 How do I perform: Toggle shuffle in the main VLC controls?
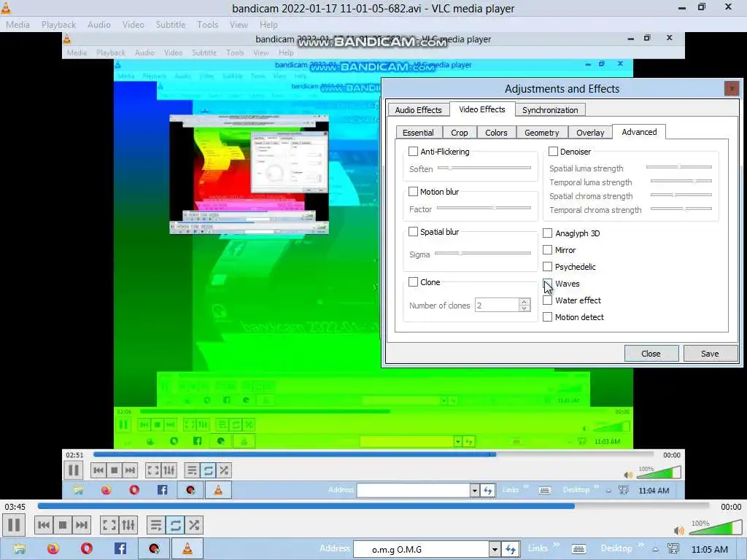193,525
